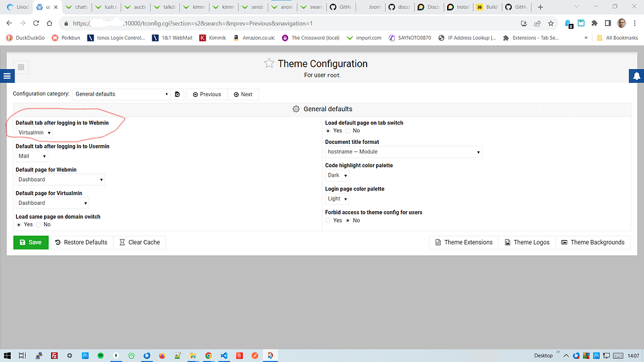Set Login page color palette to another option
The width and height of the screenshot is (644, 362).
[x=337, y=199]
